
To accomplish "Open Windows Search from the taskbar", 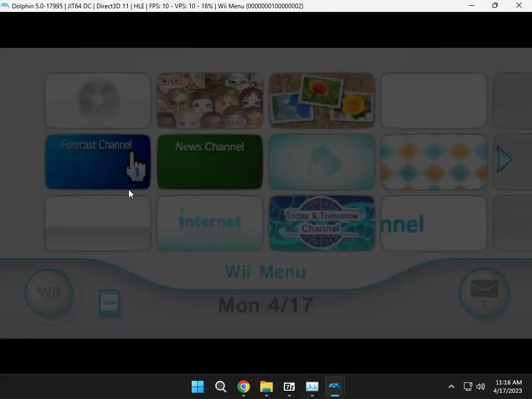I will click(220, 387).
